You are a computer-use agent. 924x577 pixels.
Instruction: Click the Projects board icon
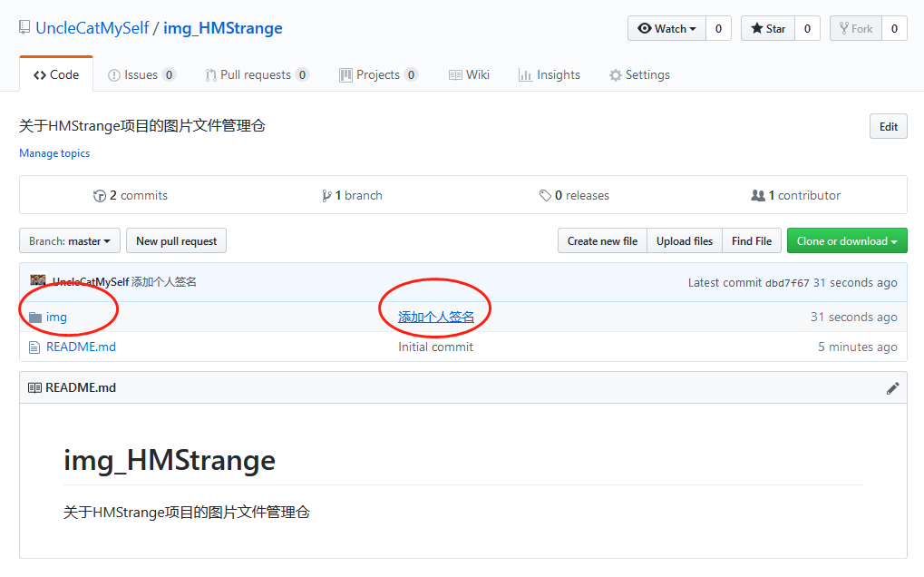pos(345,75)
